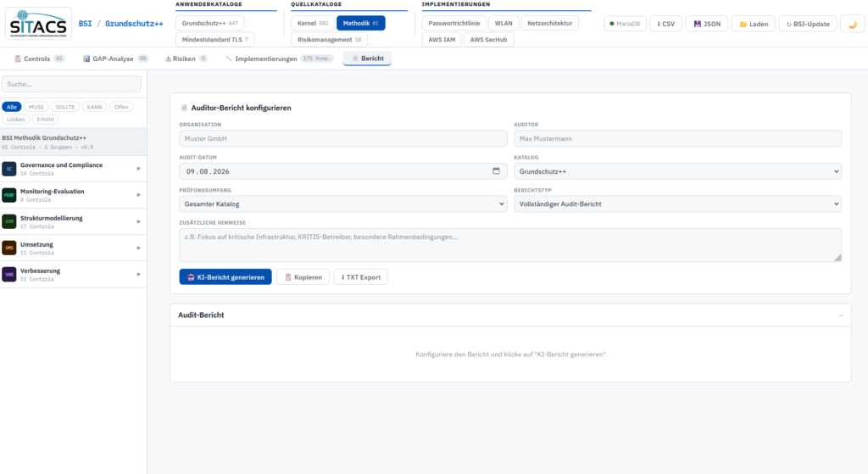The image size is (868, 474).
Task: Filter controls by Offen
Action: [121, 107]
